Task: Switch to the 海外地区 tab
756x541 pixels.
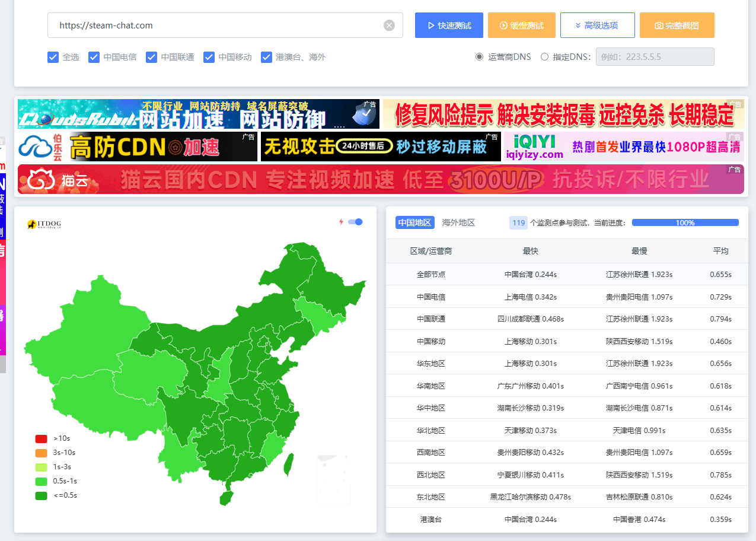Action: pos(458,222)
